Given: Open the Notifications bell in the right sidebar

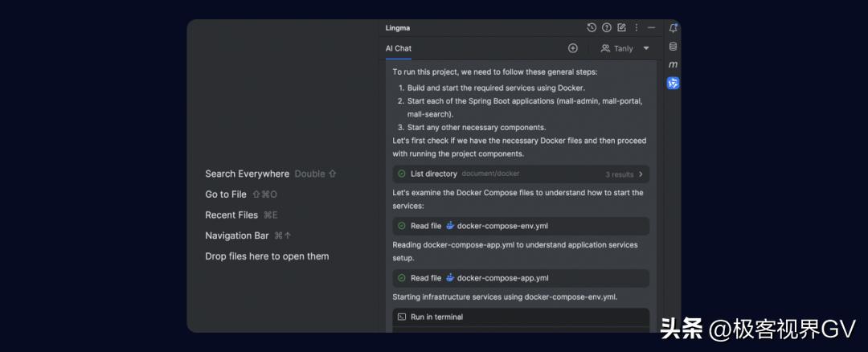Looking at the screenshot, I should point(673,28).
